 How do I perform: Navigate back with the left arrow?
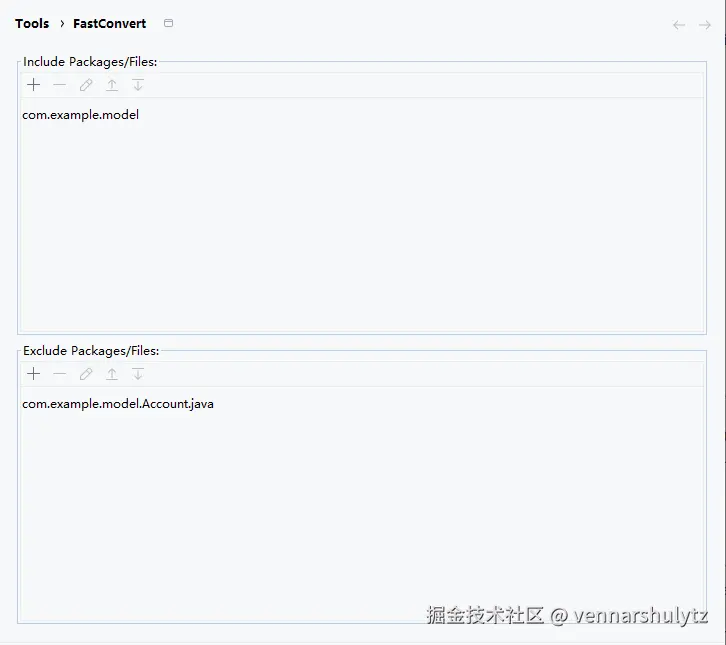pos(679,25)
